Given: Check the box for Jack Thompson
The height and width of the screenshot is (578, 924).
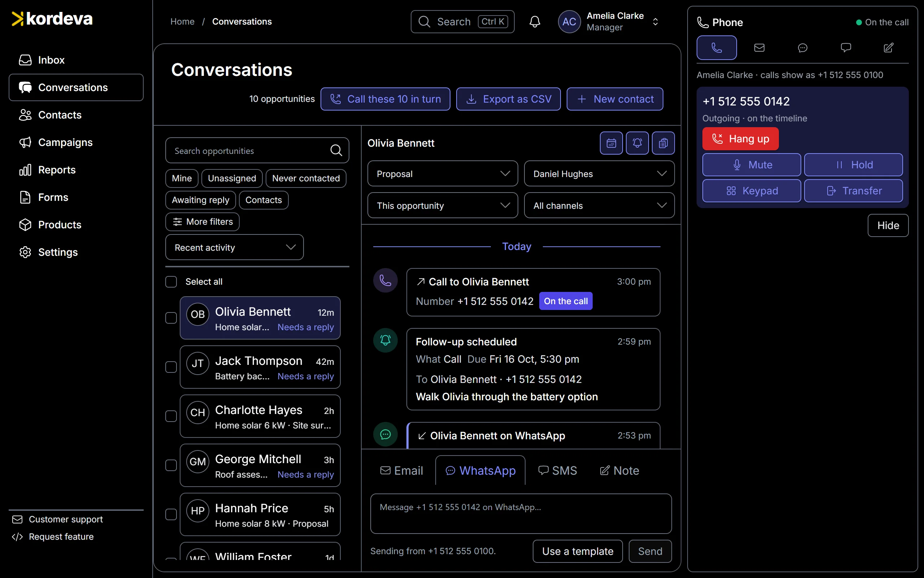Looking at the screenshot, I should (171, 367).
